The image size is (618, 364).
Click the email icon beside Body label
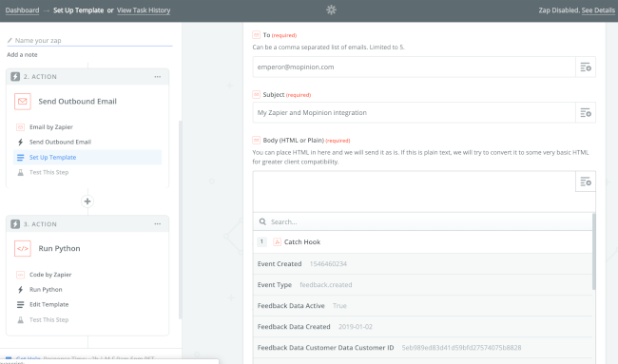click(256, 140)
